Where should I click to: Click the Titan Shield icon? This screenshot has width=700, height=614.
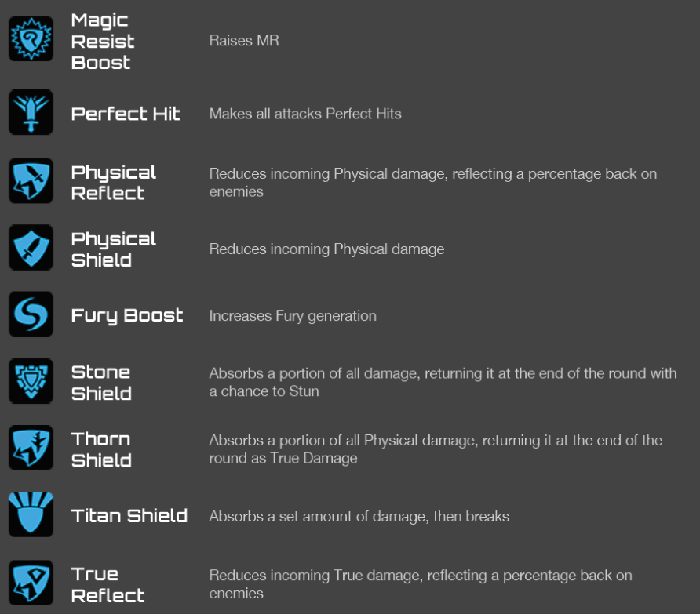point(31,514)
